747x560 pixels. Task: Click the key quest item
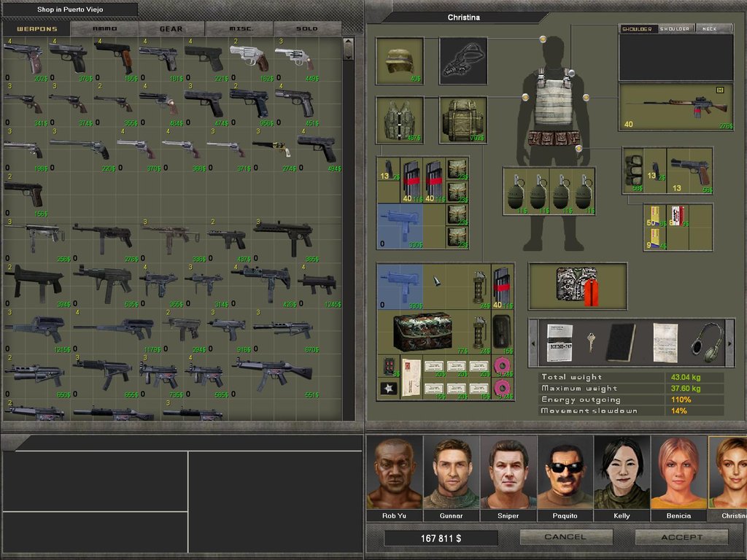pyautogui.click(x=591, y=342)
